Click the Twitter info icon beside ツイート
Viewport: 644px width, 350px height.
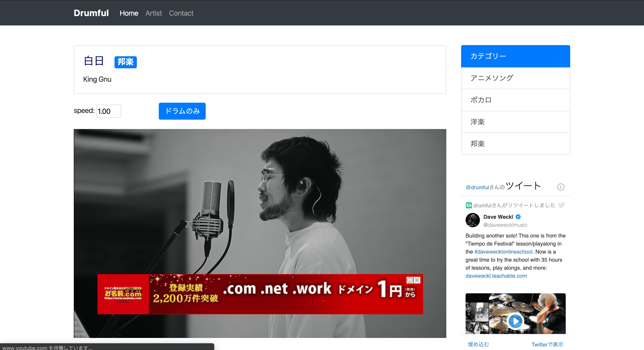(561, 187)
